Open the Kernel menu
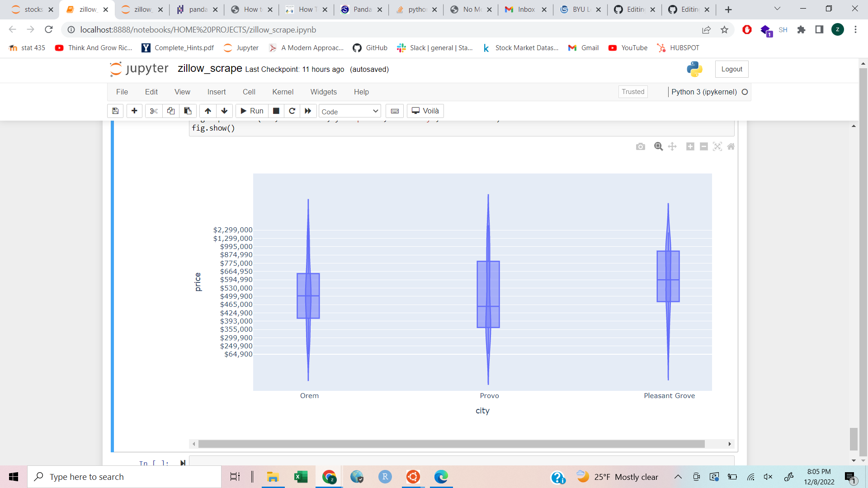 point(283,92)
